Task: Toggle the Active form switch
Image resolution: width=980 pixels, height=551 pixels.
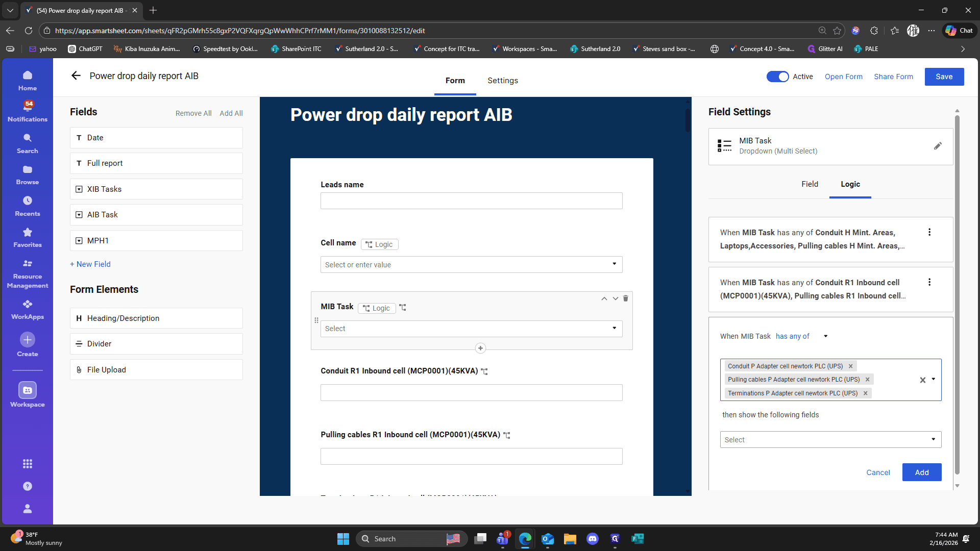Action: tap(777, 77)
